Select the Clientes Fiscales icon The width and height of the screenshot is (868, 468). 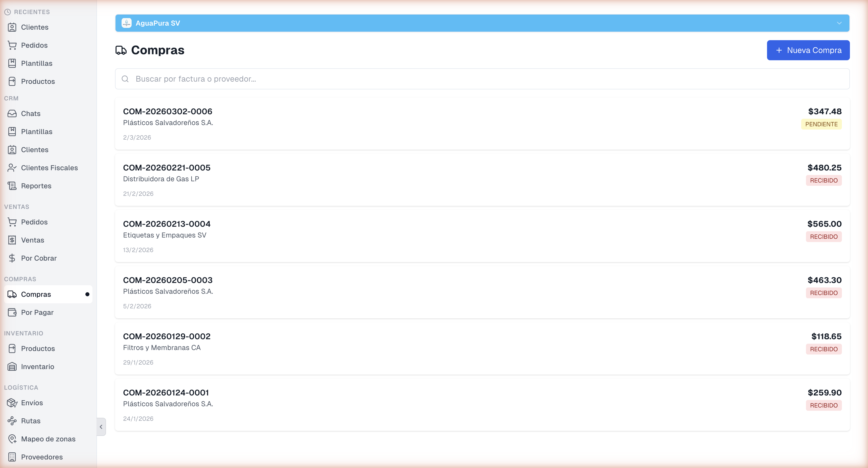tap(12, 167)
